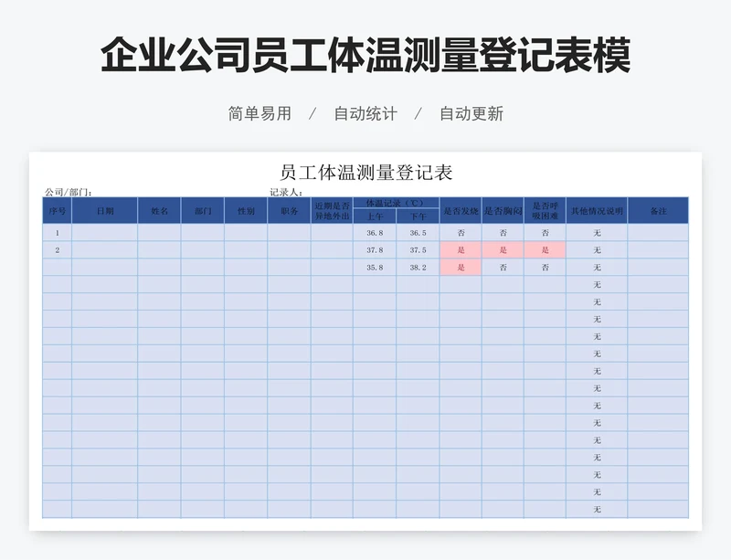The height and width of the screenshot is (560, 731).
Task: Click the last row's 无 cell
Action: point(598,509)
